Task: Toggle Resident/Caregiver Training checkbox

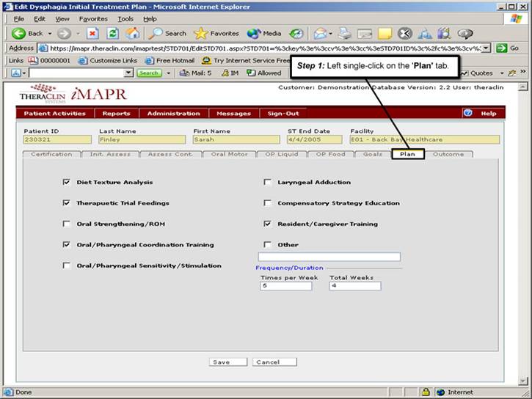Action: 268,224
